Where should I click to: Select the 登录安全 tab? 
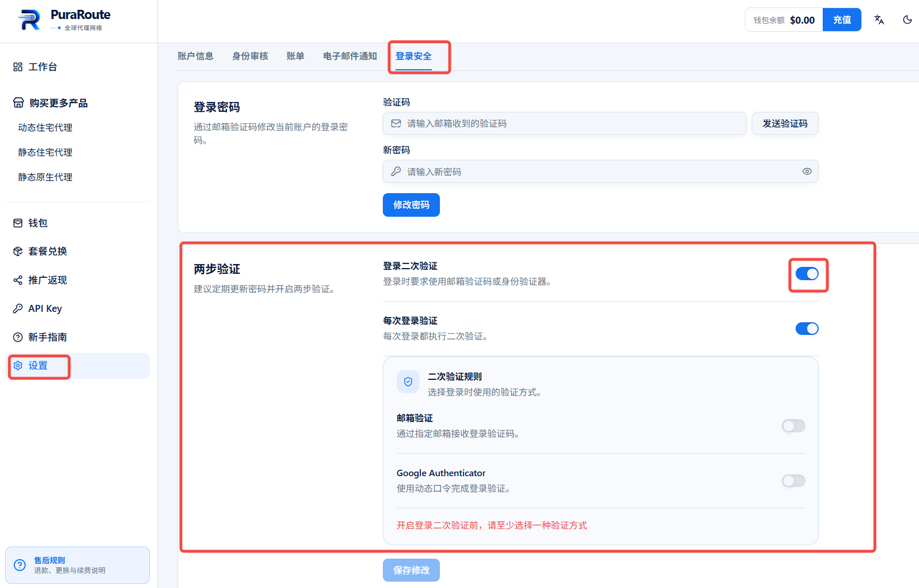[413, 56]
